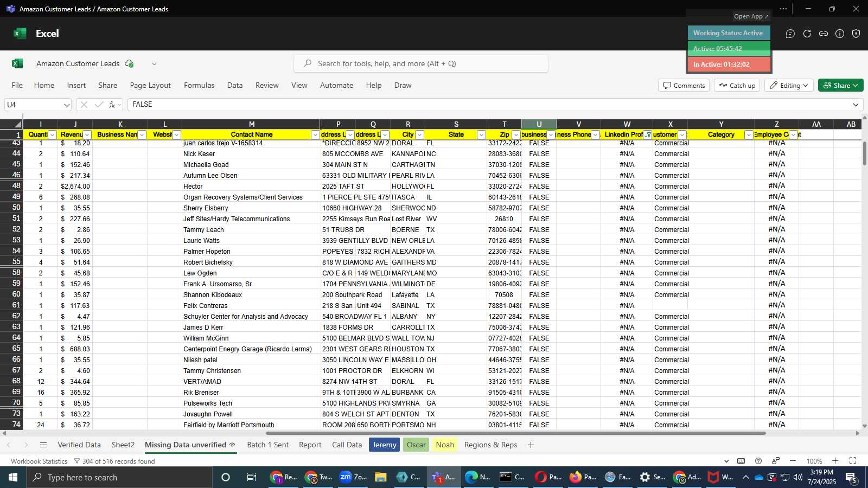The image size is (868, 488).
Task: Switch to the Jeremy sheet tab
Action: point(384,445)
